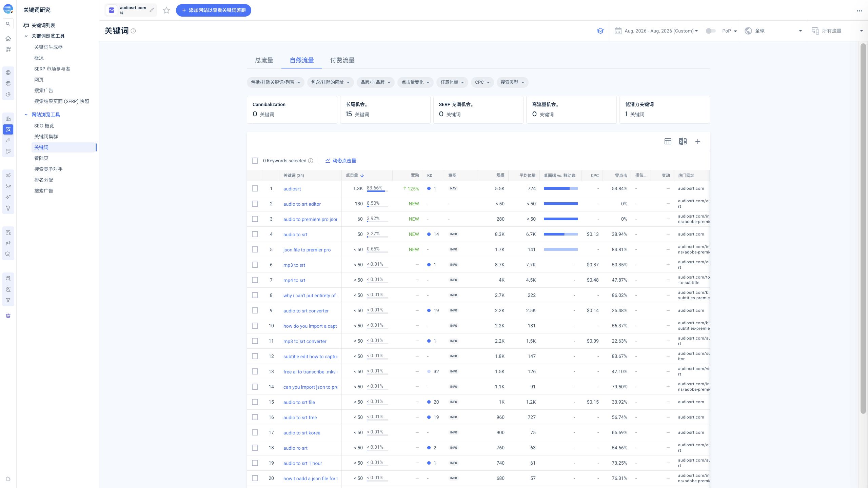
Task: Select checkbox for audio to srt editor row
Action: 255,204
